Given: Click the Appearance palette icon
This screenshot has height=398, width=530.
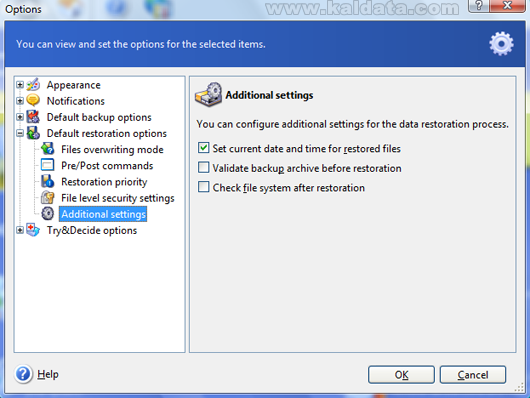Looking at the screenshot, I should tap(33, 85).
